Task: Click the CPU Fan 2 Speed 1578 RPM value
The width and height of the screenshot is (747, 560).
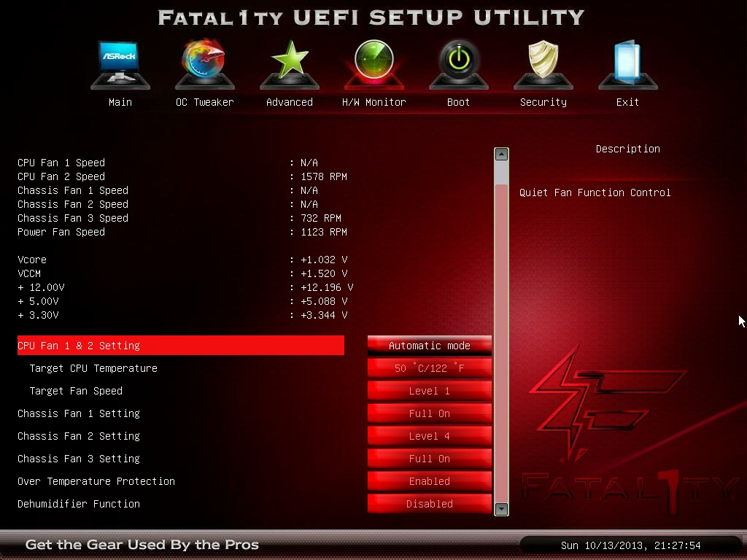Action: 324,176
